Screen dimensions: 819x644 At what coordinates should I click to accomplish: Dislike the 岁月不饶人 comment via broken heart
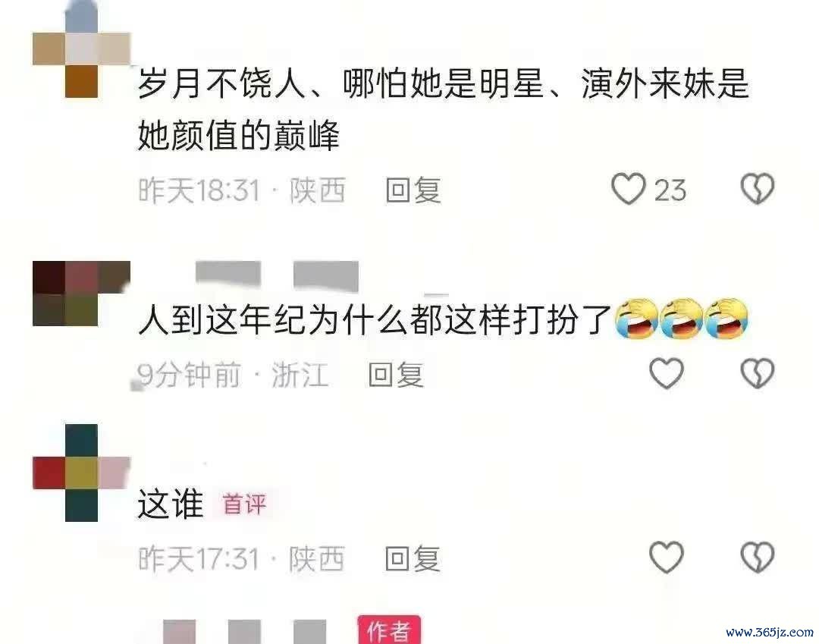pyautogui.click(x=758, y=189)
